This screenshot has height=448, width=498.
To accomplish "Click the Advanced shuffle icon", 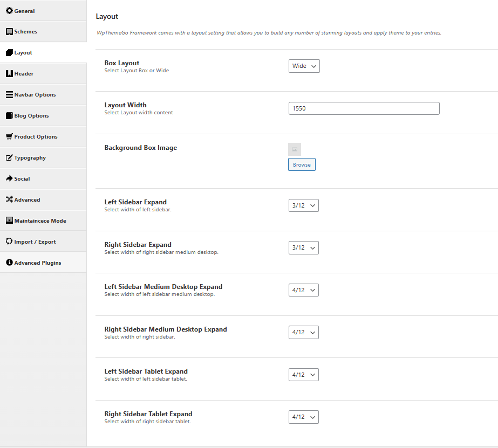I will click(10, 199).
